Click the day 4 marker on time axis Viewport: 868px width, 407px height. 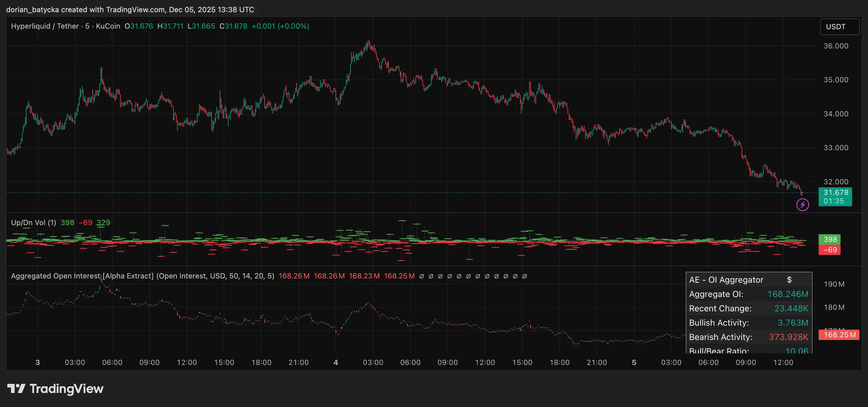click(x=336, y=363)
